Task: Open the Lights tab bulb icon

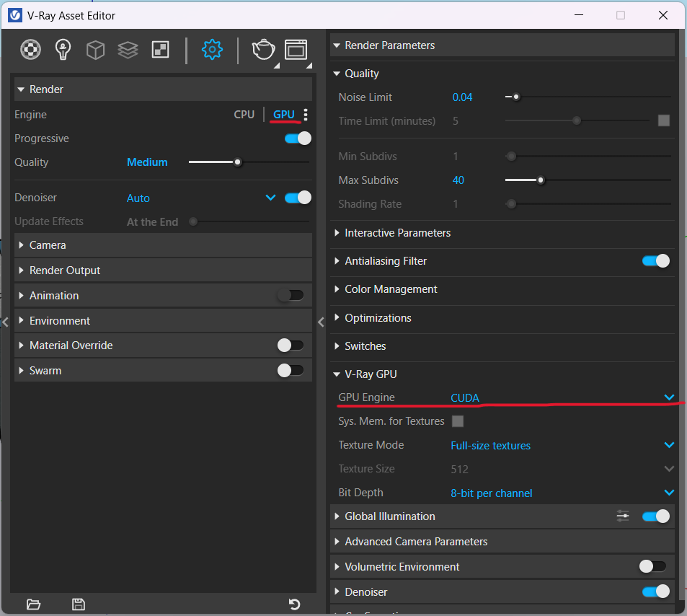Action: tap(63, 49)
